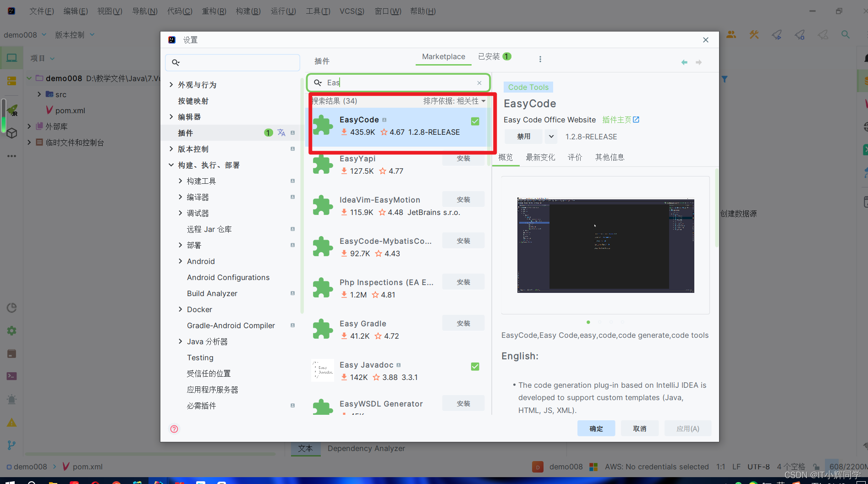Go forward with the right arrow

click(698, 62)
